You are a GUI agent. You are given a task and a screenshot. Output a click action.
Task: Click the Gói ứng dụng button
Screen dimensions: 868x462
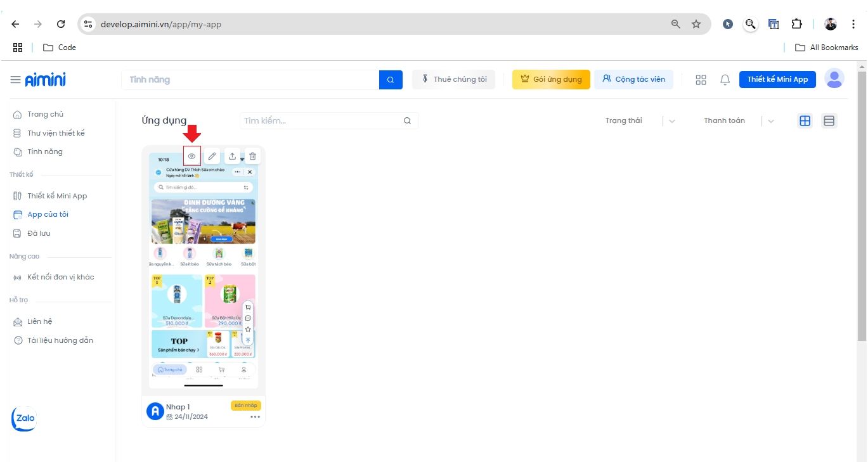(x=551, y=79)
